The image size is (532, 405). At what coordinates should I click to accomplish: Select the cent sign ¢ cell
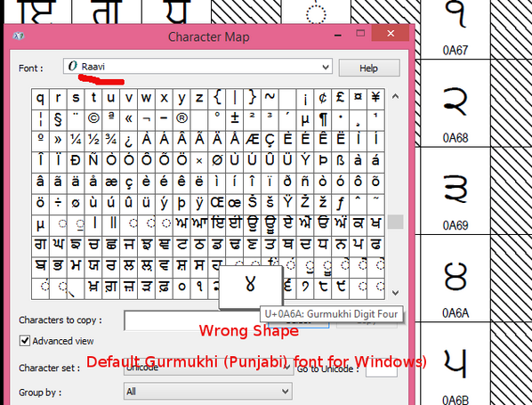click(323, 99)
